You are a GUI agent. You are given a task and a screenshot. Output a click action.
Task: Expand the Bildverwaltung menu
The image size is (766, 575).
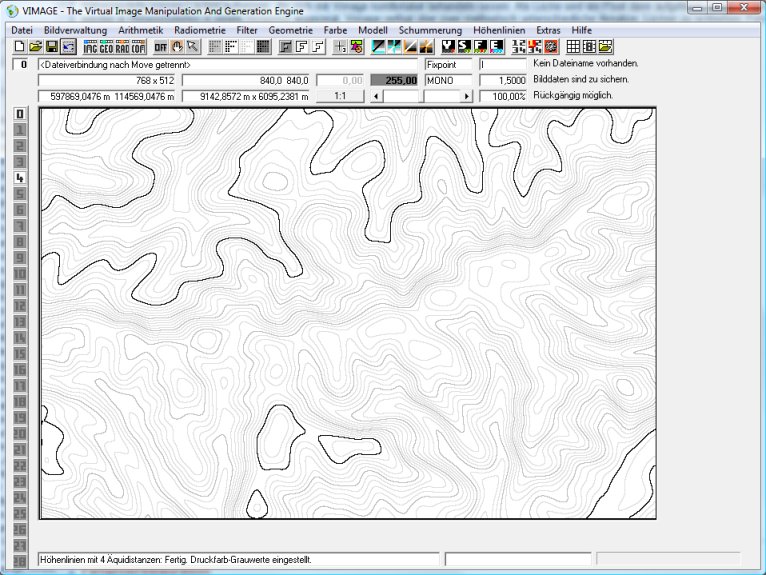click(75, 30)
